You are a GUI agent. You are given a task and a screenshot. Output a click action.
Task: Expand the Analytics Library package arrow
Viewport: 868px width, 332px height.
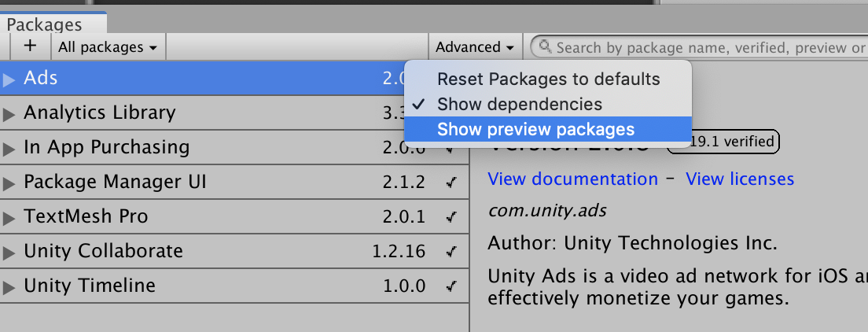9,113
